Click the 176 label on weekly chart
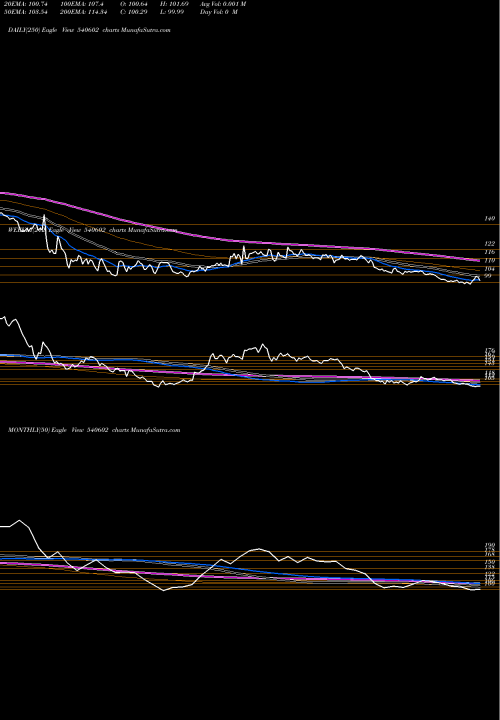The image size is (500, 720). coord(489,351)
